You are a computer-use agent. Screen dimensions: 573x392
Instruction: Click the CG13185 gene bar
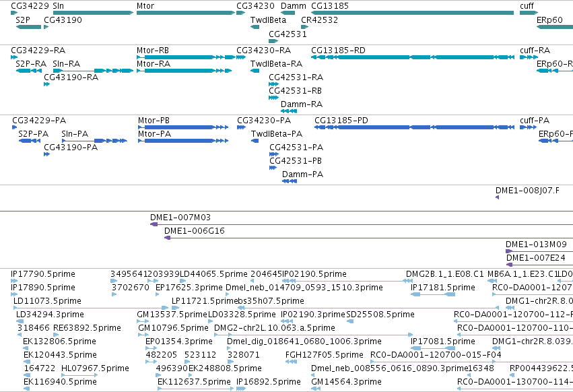(x=412, y=13)
